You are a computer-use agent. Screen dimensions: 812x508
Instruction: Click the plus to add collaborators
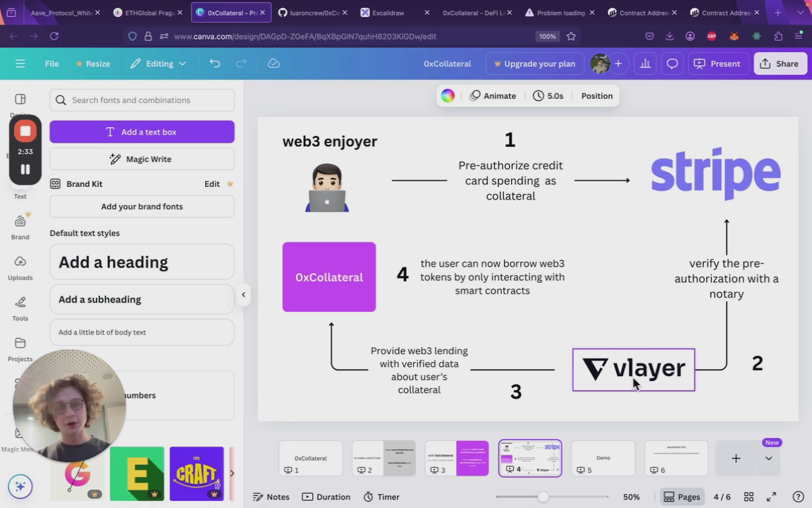pos(618,64)
